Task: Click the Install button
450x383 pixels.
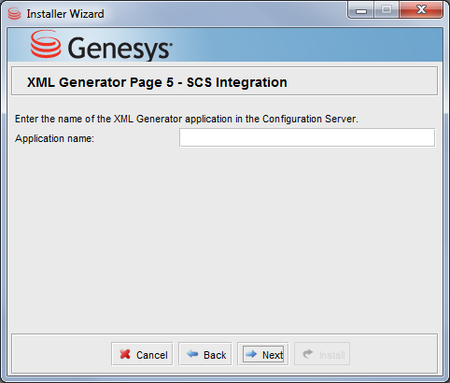Action: click(x=322, y=354)
